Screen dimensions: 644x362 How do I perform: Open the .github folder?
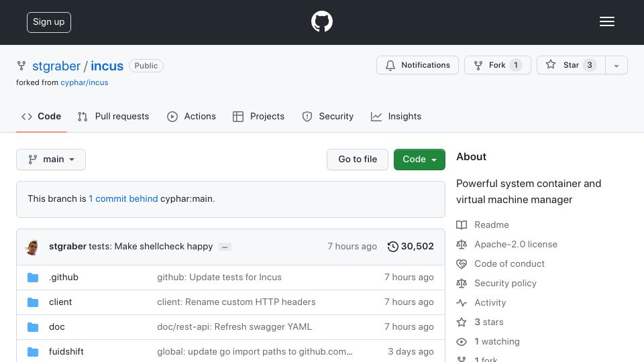tap(64, 277)
